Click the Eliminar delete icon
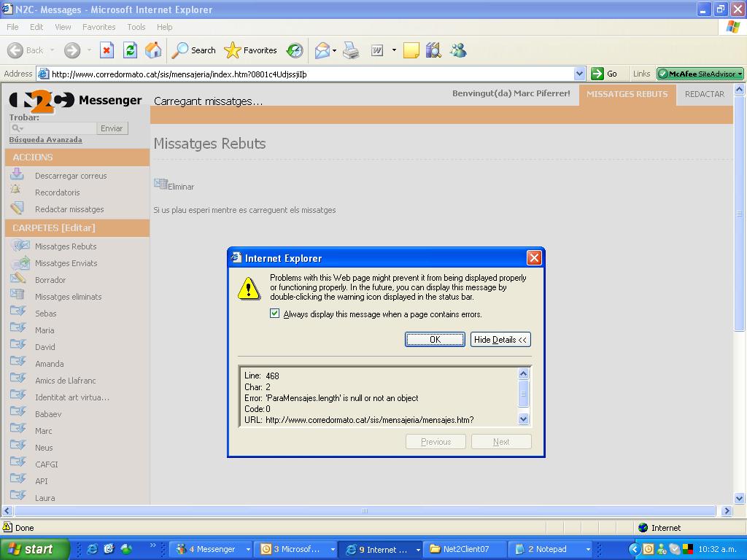Image resolution: width=747 pixels, height=560 pixels. pos(160,184)
